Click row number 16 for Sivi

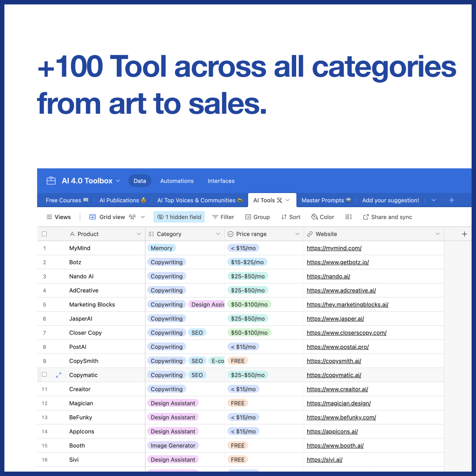45,460
